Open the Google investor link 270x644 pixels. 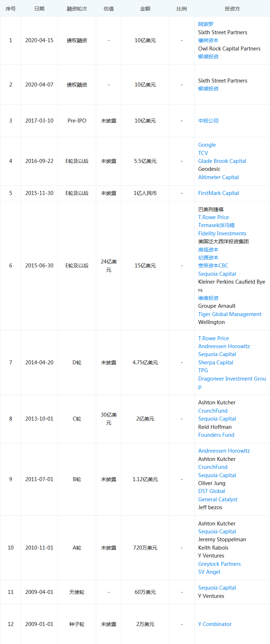pos(207,145)
